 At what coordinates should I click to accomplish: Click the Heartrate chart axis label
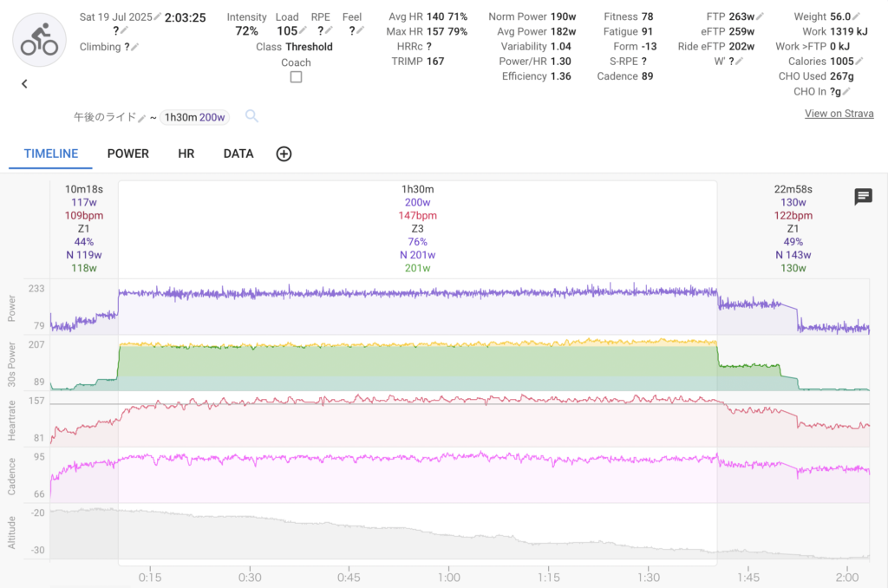point(11,421)
